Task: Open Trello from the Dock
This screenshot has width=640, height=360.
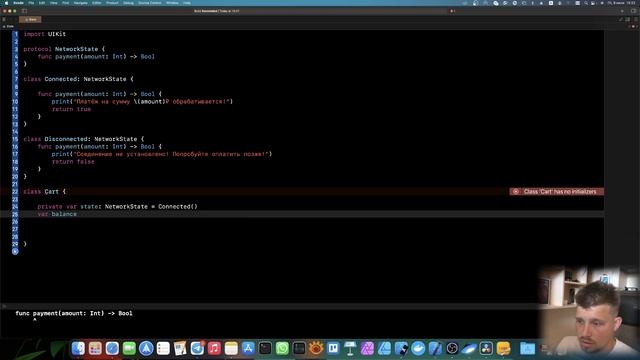Action: tap(333, 348)
